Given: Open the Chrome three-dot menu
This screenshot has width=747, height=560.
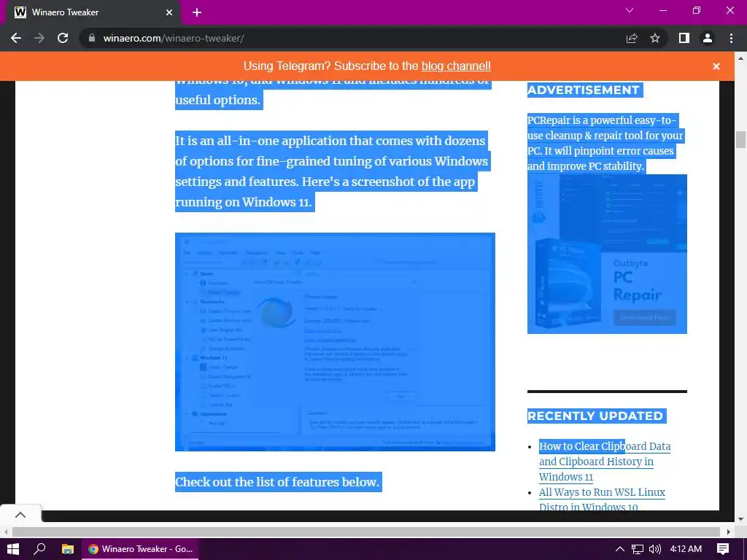Looking at the screenshot, I should 731,38.
